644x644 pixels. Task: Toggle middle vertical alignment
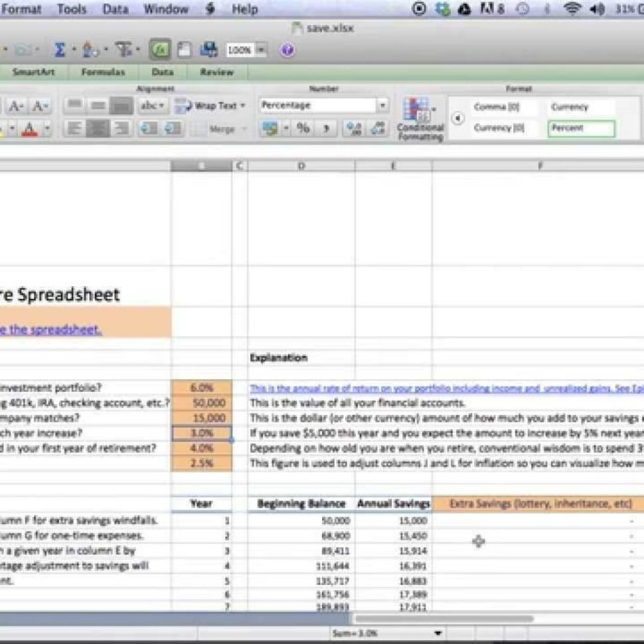[98, 105]
